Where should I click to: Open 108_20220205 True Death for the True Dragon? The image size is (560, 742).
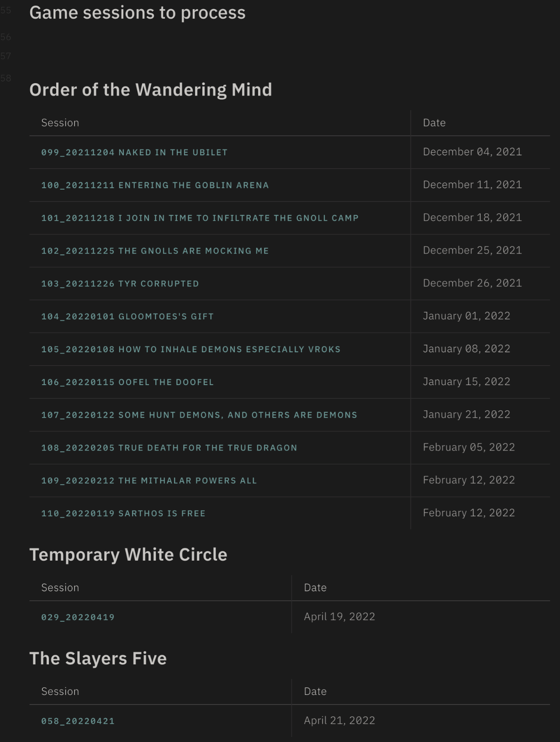(x=169, y=448)
